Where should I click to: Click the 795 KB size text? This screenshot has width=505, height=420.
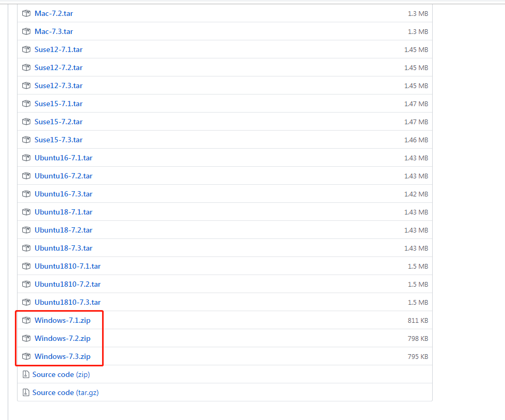pyautogui.click(x=418, y=356)
